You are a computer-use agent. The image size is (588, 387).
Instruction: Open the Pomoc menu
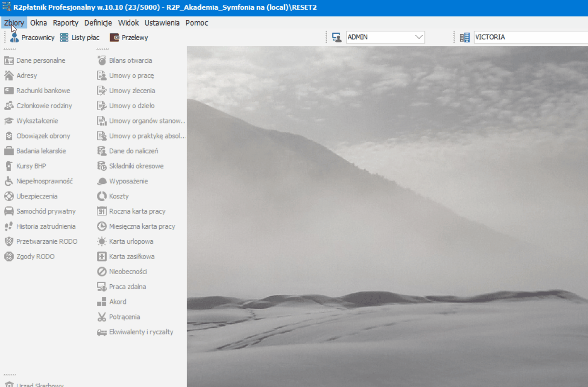[x=197, y=23]
